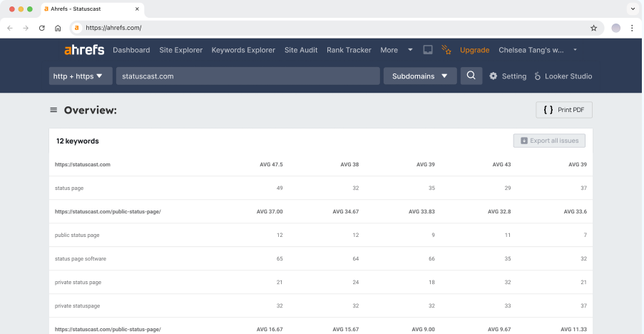The width and height of the screenshot is (644, 334).
Task: Reload the page with refresh icon
Action: (x=42, y=28)
